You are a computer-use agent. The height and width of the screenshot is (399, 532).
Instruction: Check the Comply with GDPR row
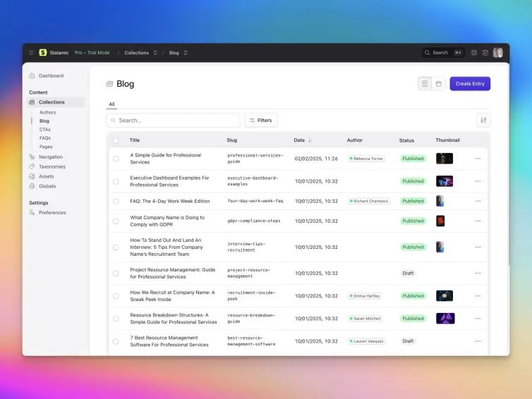coord(116,221)
